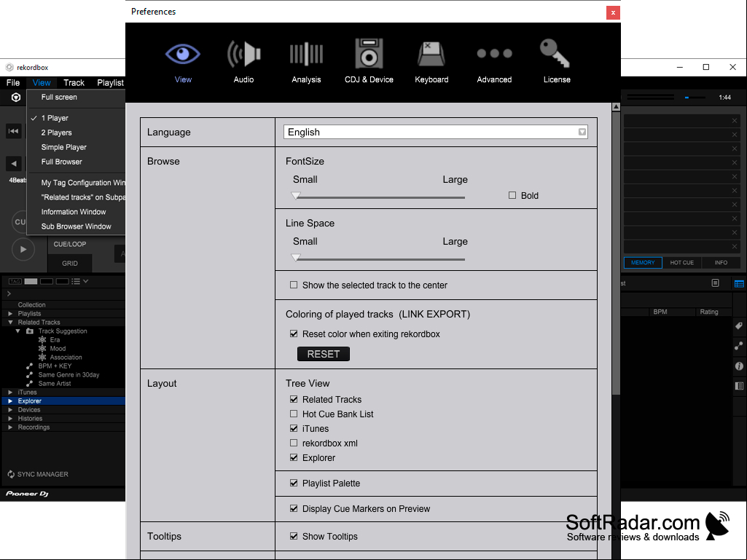Click the tag icon in right sidebar
Screen dimensions: 747x560
click(739, 326)
